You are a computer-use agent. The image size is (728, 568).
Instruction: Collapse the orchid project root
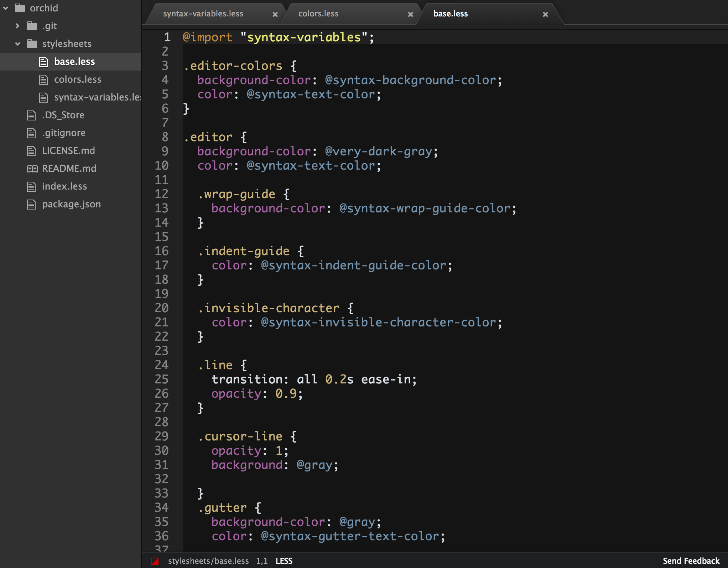[6, 8]
